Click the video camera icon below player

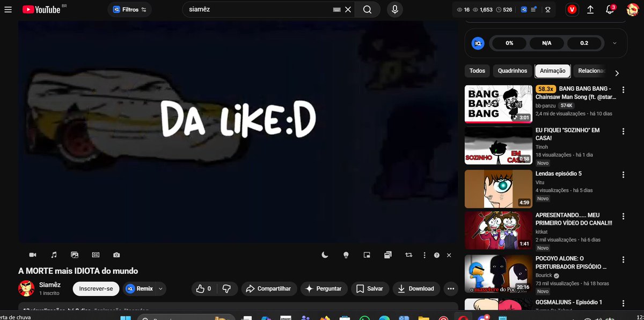(x=33, y=255)
